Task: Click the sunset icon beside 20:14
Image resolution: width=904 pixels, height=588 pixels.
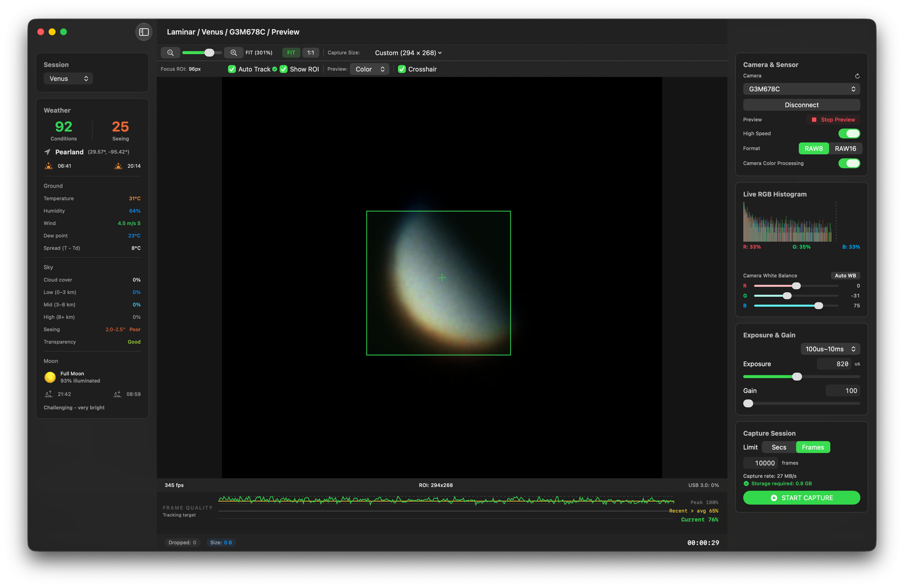Action: 118,166
